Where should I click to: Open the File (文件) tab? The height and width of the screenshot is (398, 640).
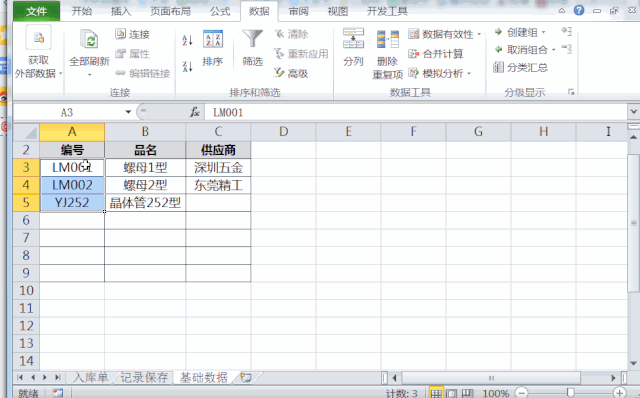coord(36,11)
